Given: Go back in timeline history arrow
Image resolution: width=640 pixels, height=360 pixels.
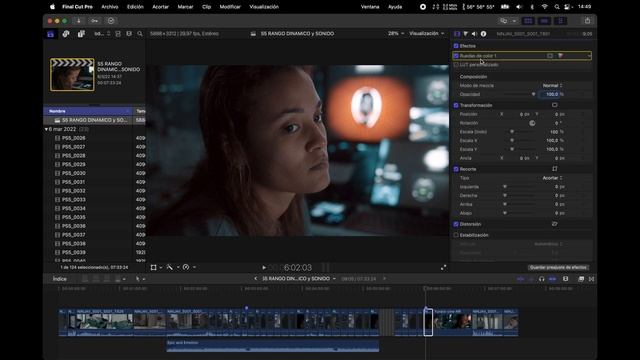Looking at the screenshot, I should click(256, 279).
